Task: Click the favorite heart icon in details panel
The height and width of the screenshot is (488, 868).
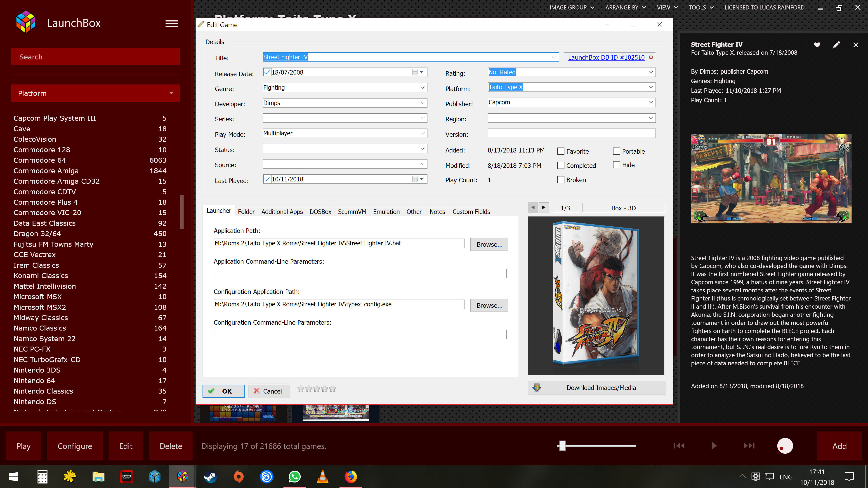Action: pos(817,45)
